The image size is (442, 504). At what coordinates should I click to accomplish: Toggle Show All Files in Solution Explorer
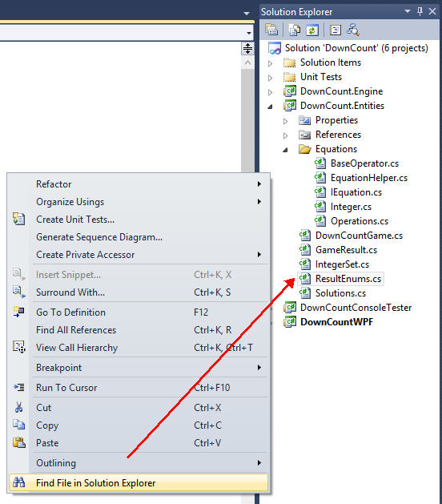click(x=294, y=30)
